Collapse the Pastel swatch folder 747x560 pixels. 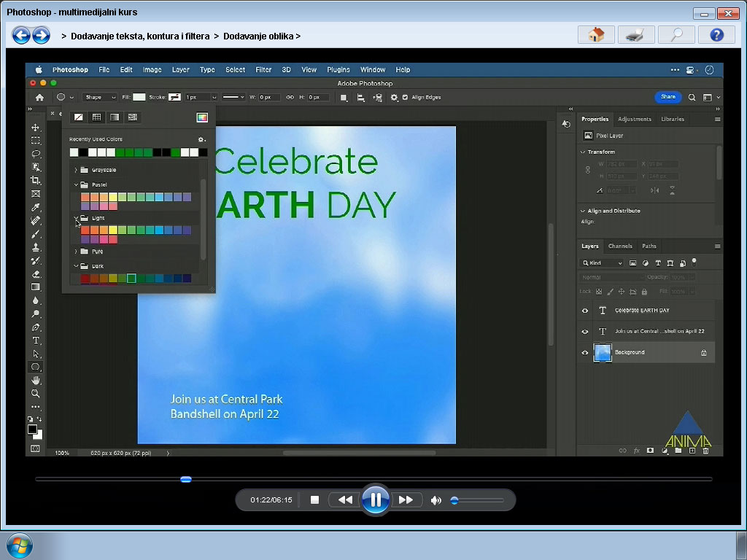[x=76, y=184]
